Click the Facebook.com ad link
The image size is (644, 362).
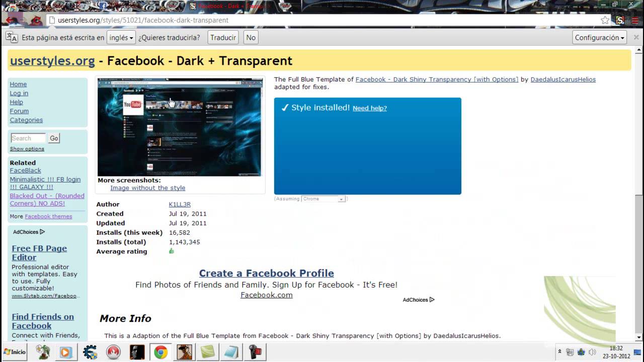click(266, 295)
